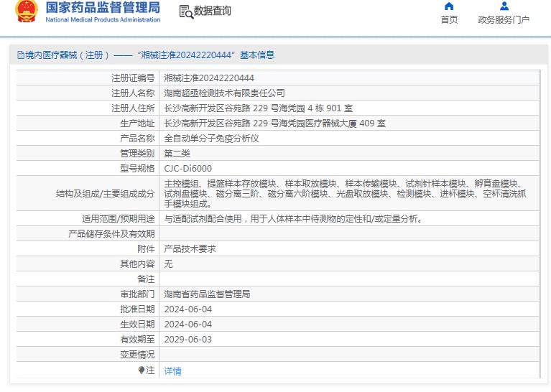Select the 生效日期 value 2024-06-04
The width and height of the screenshot is (551, 392).
(188, 325)
